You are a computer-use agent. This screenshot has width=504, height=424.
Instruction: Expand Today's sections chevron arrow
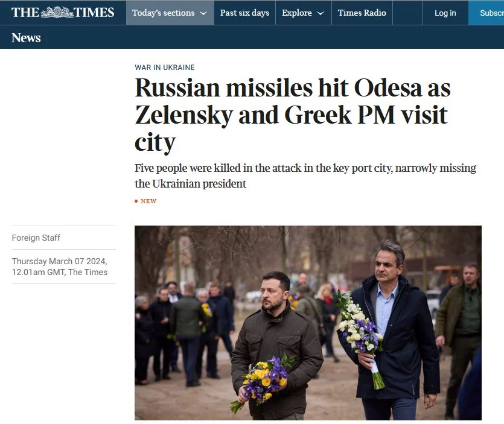(203, 13)
